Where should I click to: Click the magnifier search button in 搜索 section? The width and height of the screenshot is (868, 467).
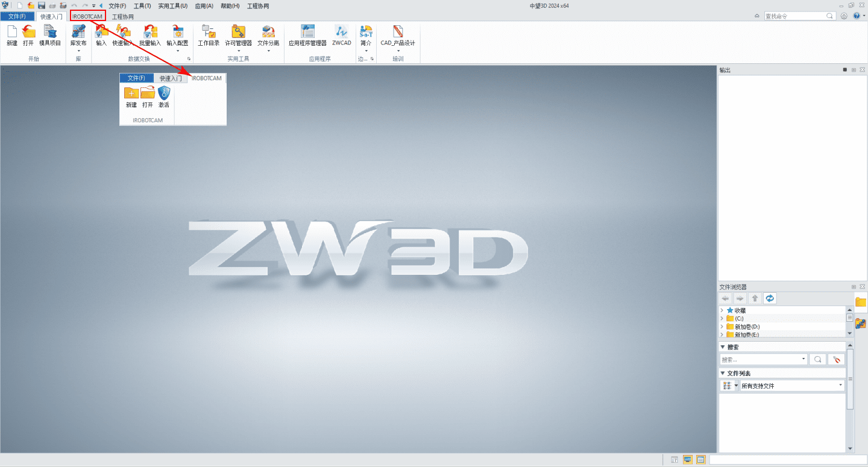tap(817, 359)
